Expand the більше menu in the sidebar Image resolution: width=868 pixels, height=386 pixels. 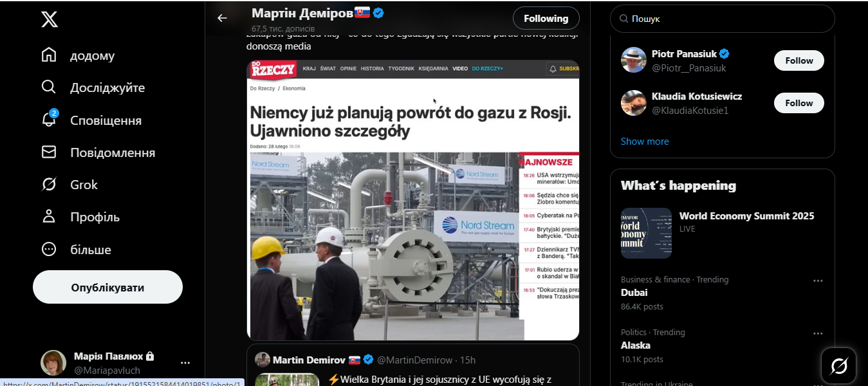click(x=76, y=250)
